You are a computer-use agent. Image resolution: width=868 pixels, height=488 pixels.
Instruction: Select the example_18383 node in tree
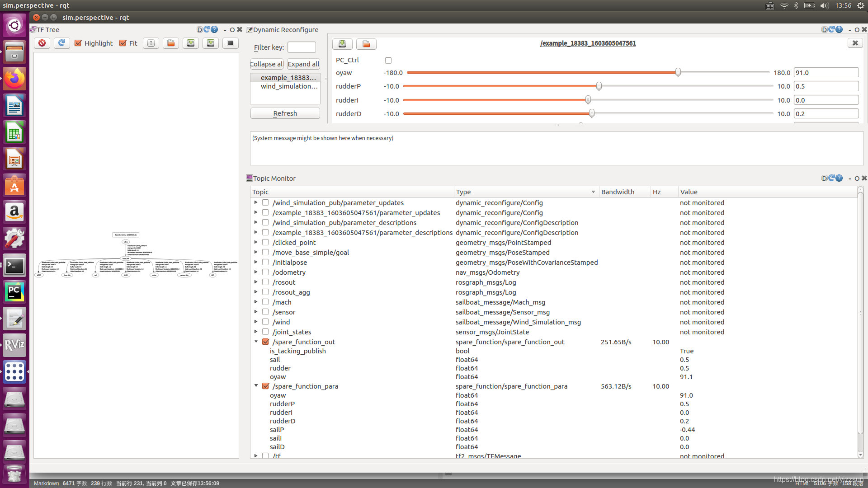tap(286, 77)
